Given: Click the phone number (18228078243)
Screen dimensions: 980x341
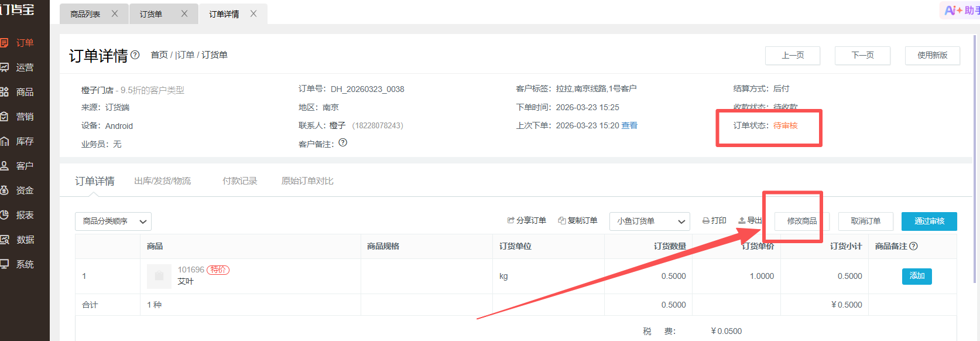Looking at the screenshot, I should 378,125.
